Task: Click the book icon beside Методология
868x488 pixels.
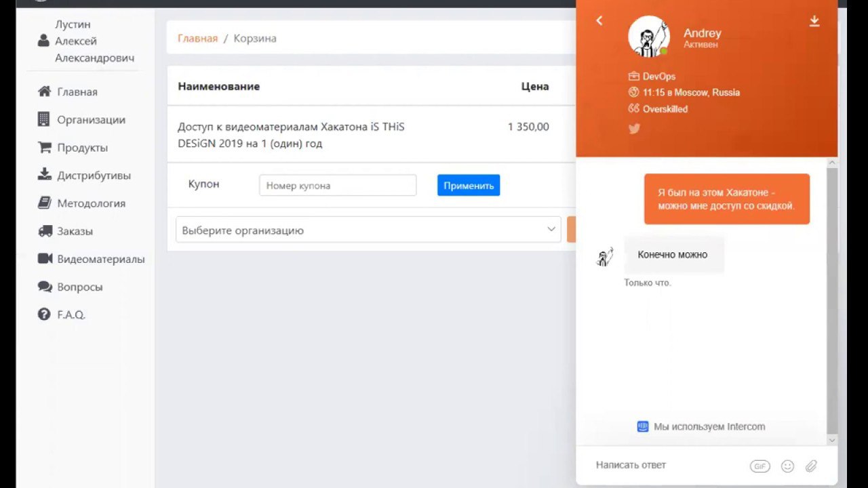Action: pos(44,203)
